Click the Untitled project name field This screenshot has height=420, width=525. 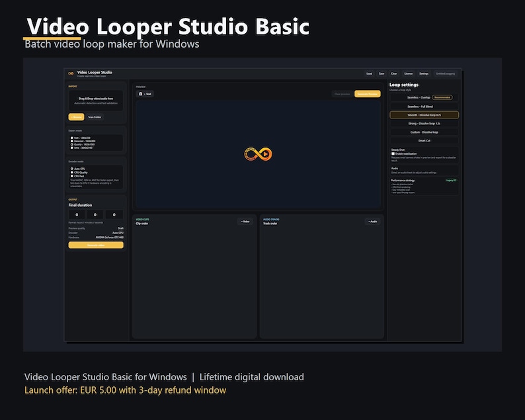[x=445, y=73]
